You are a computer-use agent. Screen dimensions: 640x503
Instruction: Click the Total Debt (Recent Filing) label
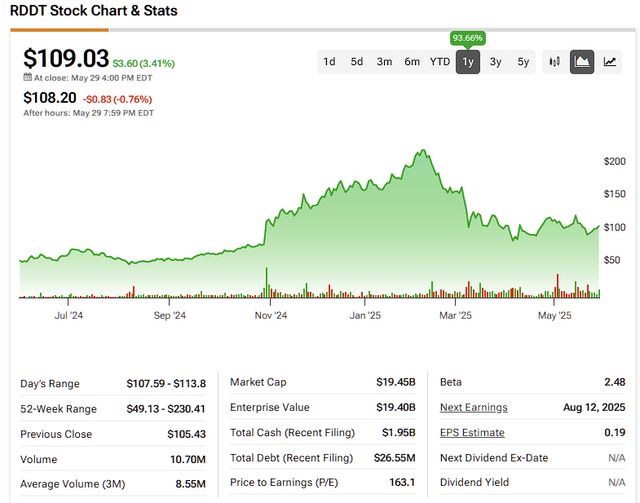(x=291, y=458)
